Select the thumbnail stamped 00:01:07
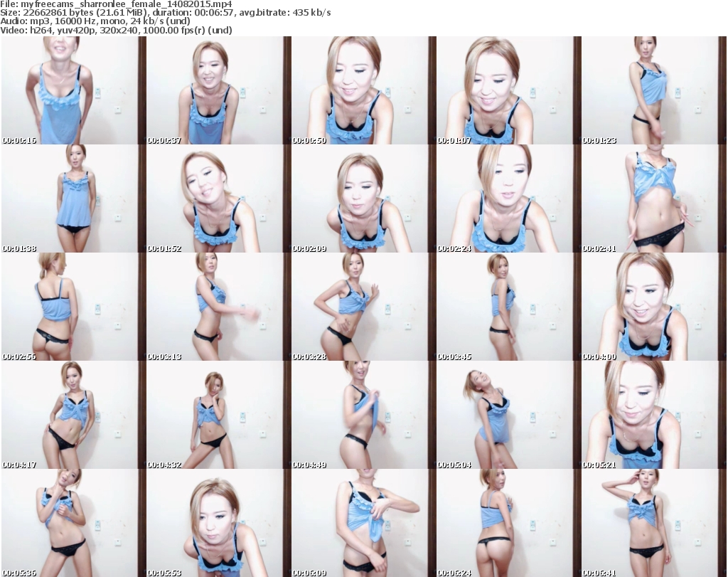Viewport: 728px width, 577px height. 509,90
